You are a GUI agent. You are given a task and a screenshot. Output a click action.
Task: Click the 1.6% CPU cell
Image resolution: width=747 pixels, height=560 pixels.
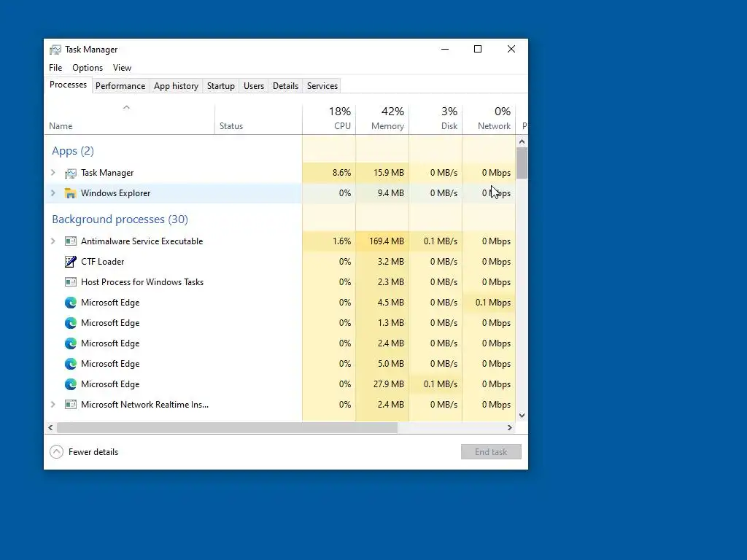[x=329, y=241]
